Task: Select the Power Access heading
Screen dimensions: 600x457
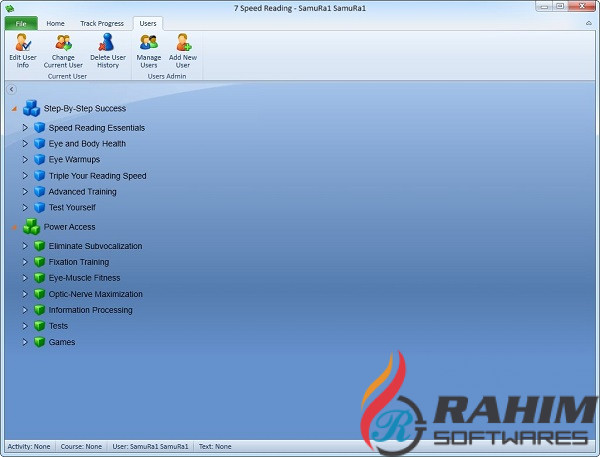Action: pos(69,227)
